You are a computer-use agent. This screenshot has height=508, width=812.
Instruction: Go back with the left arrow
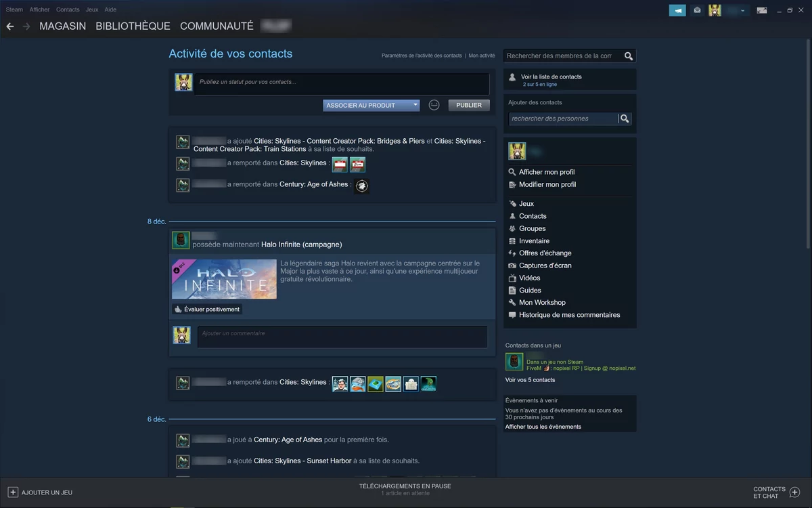(x=9, y=26)
